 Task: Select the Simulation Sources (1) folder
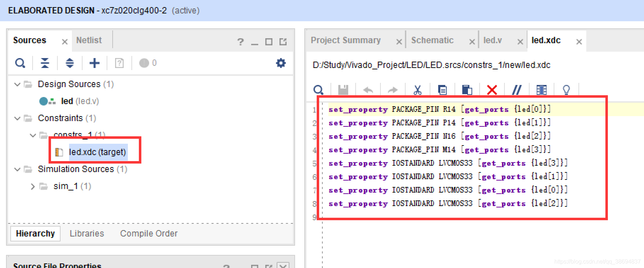83,169
